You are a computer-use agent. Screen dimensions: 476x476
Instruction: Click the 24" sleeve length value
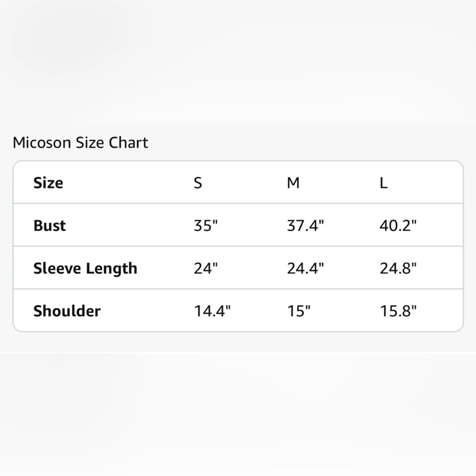[x=206, y=268]
